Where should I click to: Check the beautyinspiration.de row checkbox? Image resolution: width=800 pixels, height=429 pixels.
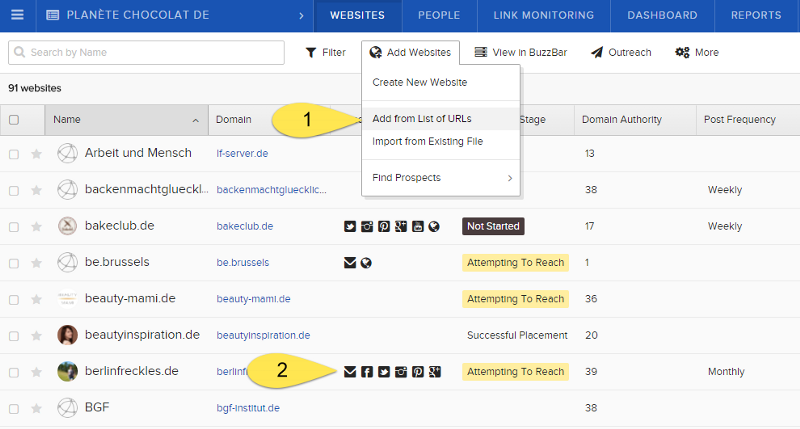pyautogui.click(x=14, y=336)
